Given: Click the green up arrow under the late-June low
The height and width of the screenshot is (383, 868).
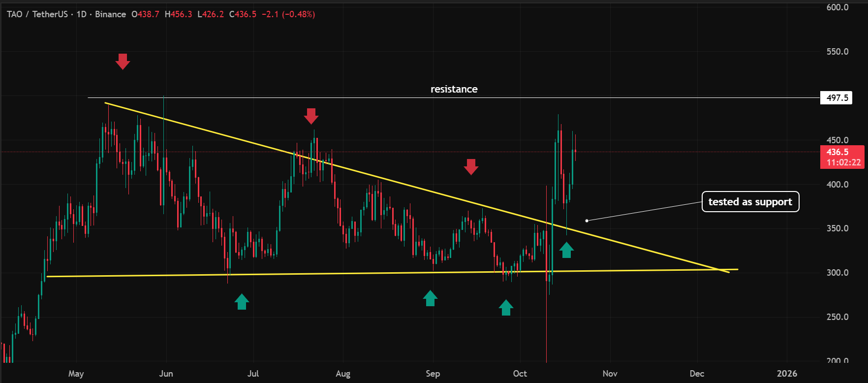Looking at the screenshot, I should pyautogui.click(x=242, y=301).
